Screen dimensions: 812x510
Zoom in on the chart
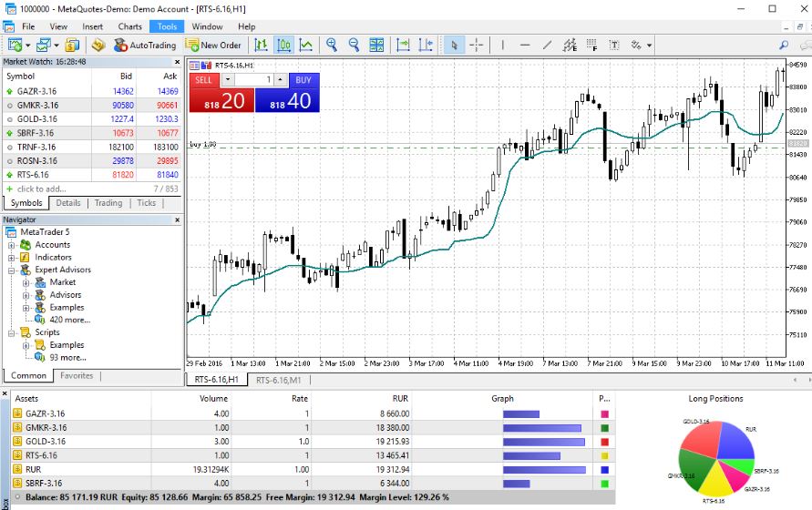tap(332, 45)
